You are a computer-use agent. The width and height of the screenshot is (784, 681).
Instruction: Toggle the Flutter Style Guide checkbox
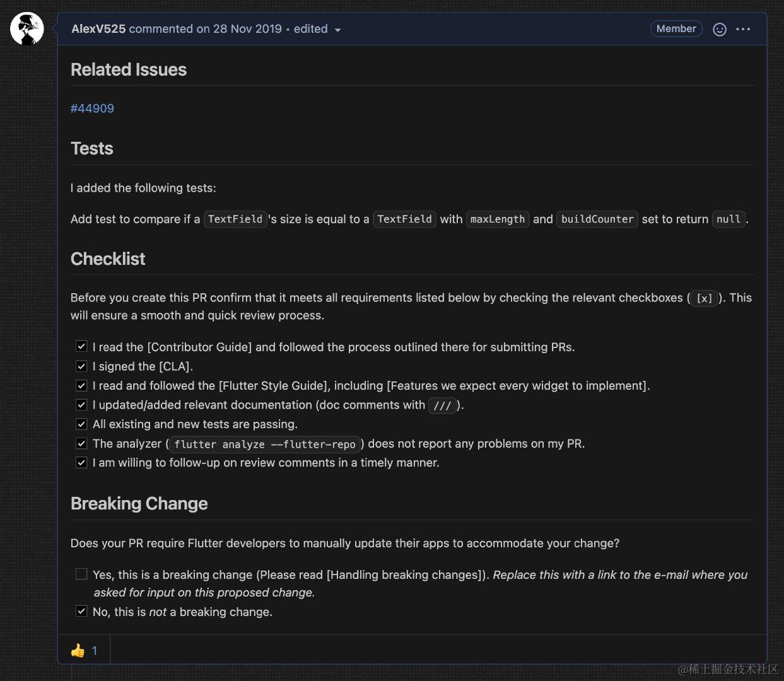pos(81,385)
